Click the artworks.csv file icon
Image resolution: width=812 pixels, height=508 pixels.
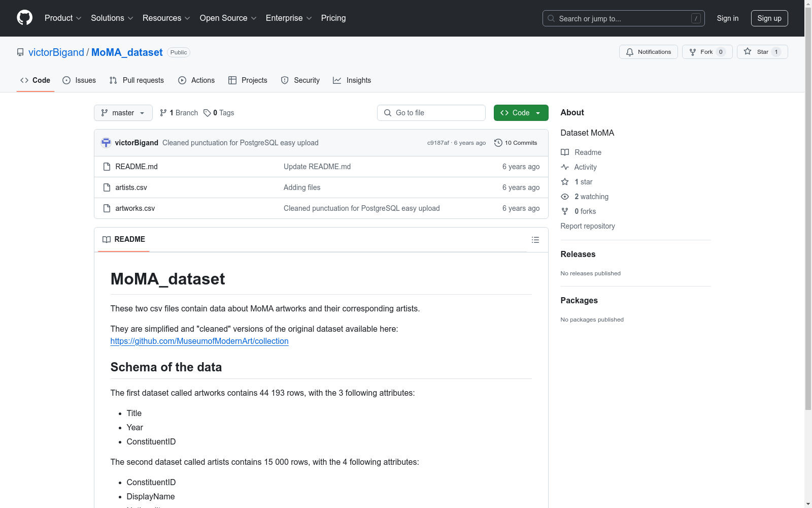[107, 208]
